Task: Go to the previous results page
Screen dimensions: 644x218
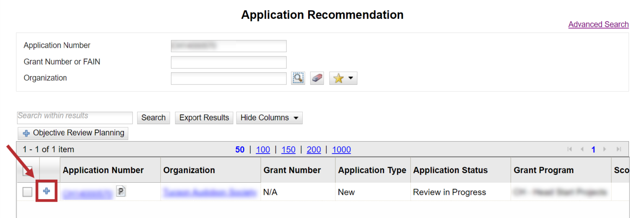Action: (x=582, y=150)
